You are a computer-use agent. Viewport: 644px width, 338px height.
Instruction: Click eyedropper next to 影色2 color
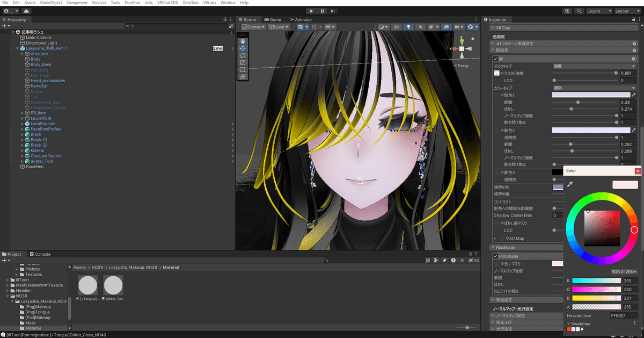point(634,130)
